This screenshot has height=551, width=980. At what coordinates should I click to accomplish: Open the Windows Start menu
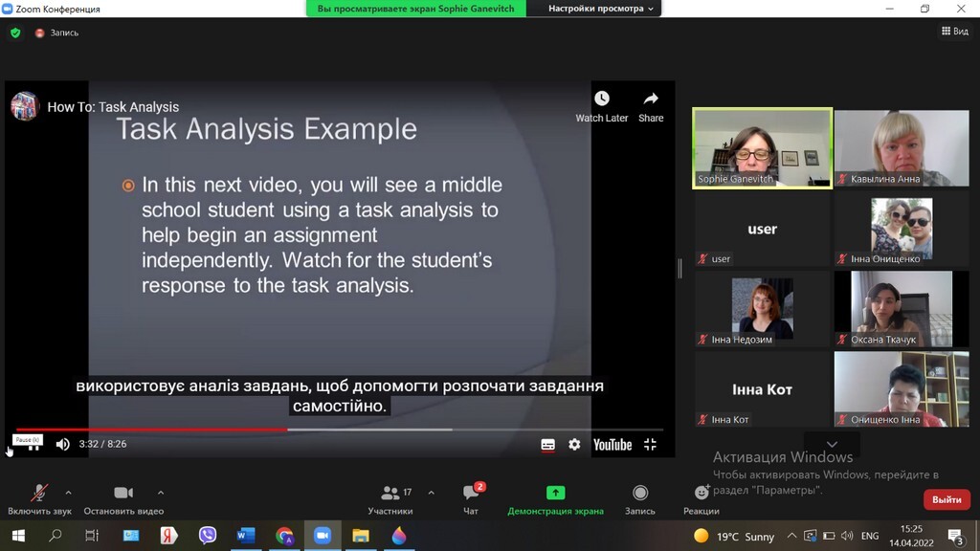18,536
